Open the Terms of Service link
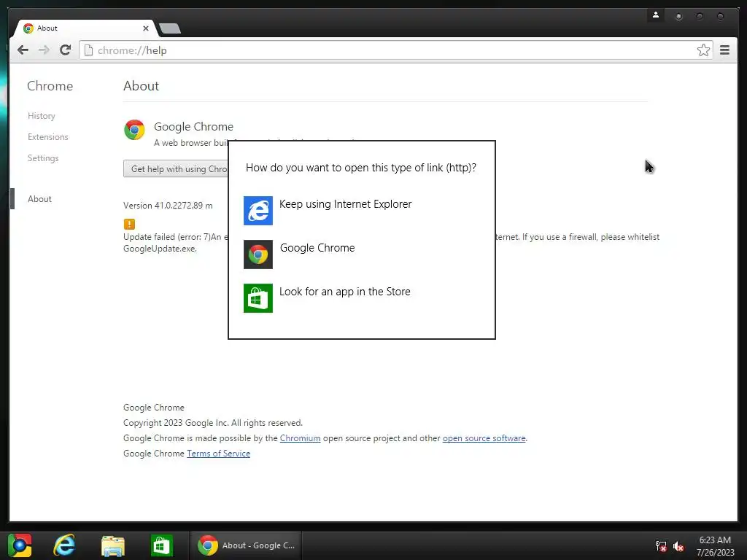 tap(218, 454)
